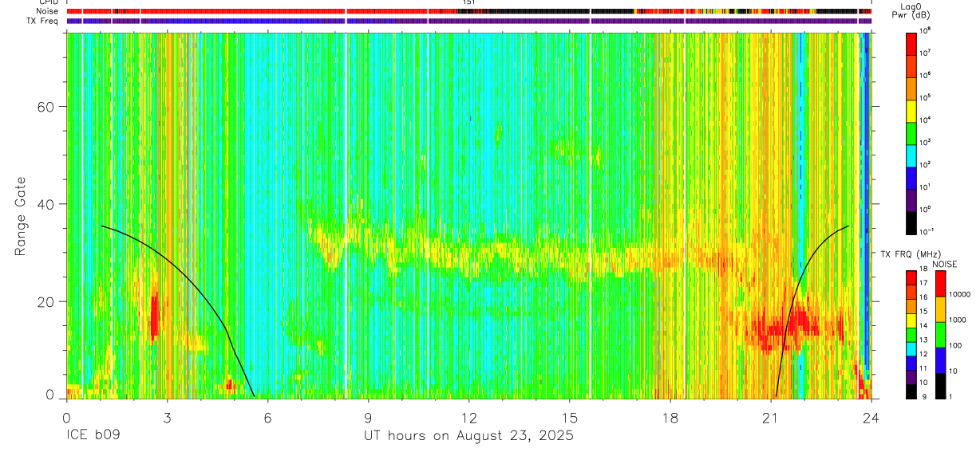
Task: Click x-axis tick label "12"
Action: (468, 419)
